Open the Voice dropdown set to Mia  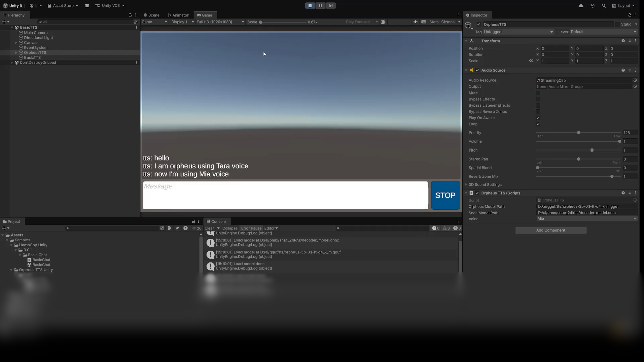click(x=586, y=219)
